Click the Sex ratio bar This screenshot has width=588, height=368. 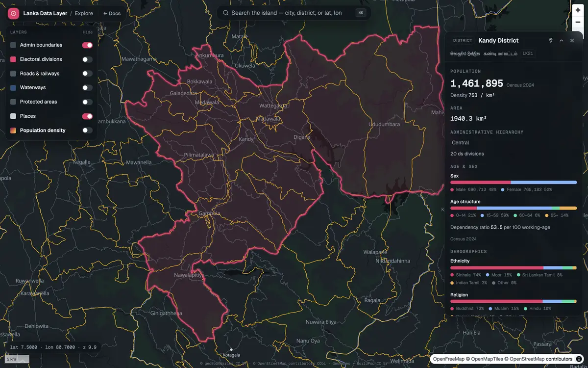[514, 183]
